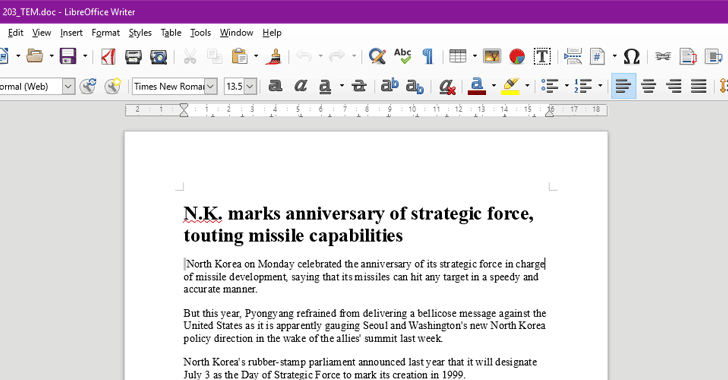Viewport: 728px width, 380px height.
Task: Select Clone Formatting paintbrush
Action: [274, 57]
